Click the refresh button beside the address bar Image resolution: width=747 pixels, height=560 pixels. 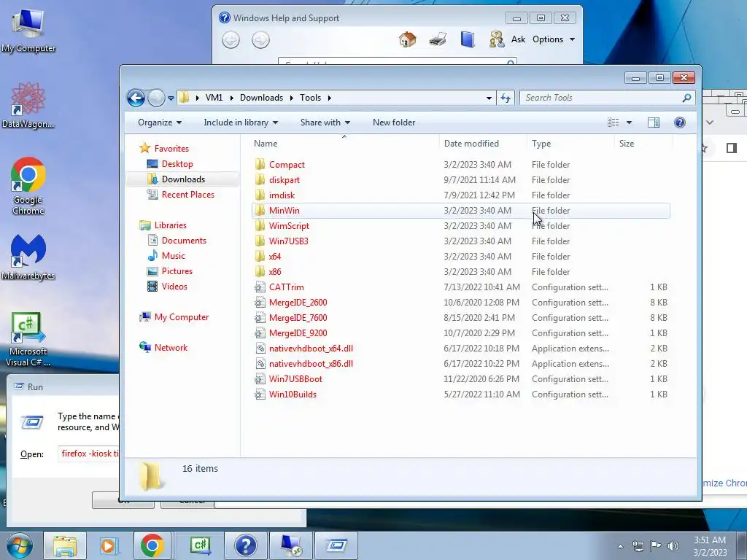505,98
